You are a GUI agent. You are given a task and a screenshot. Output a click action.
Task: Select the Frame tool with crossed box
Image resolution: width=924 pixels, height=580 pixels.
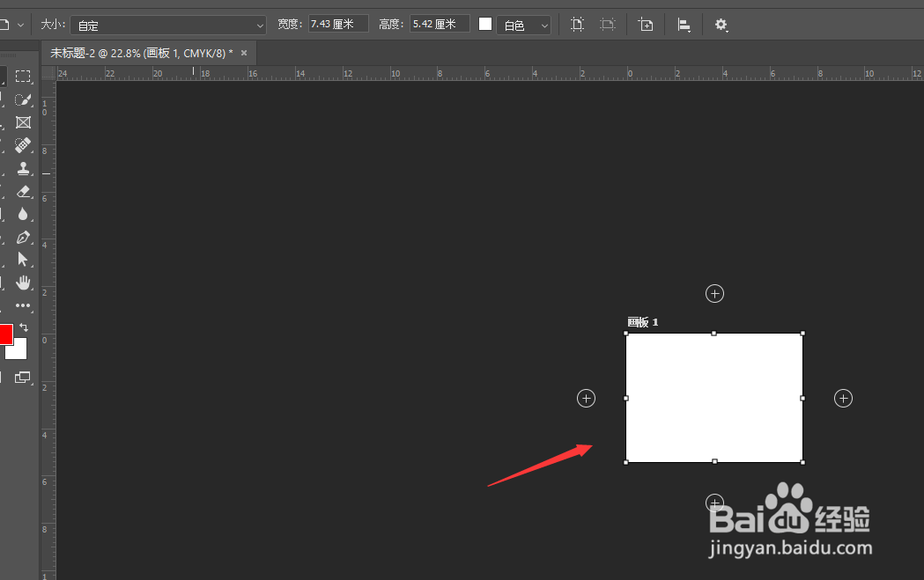pos(23,121)
